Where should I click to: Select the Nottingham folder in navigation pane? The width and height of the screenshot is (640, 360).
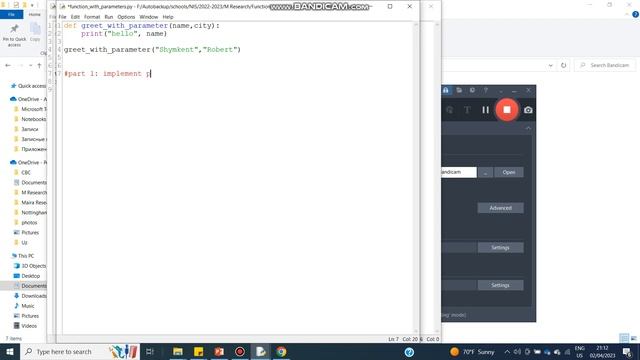(x=30, y=212)
